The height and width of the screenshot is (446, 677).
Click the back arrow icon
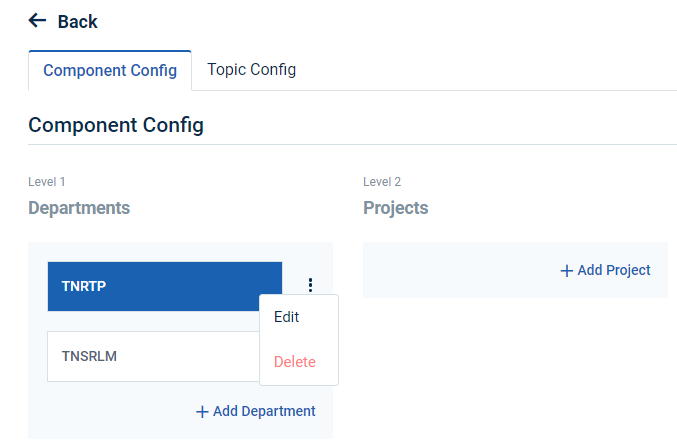(38, 21)
